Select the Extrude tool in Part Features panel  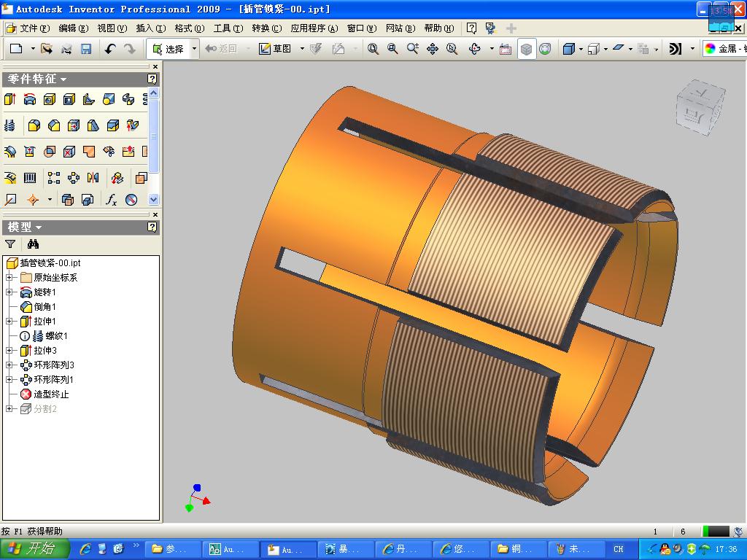click(10, 100)
